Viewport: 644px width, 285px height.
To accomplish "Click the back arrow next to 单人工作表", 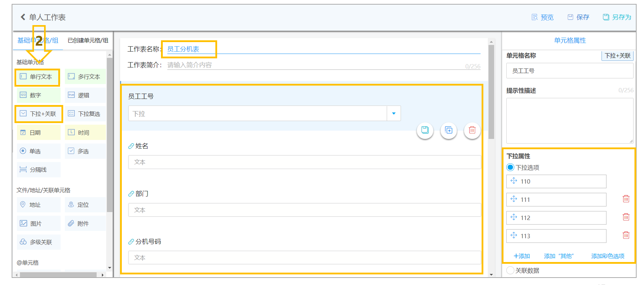I will click(23, 17).
